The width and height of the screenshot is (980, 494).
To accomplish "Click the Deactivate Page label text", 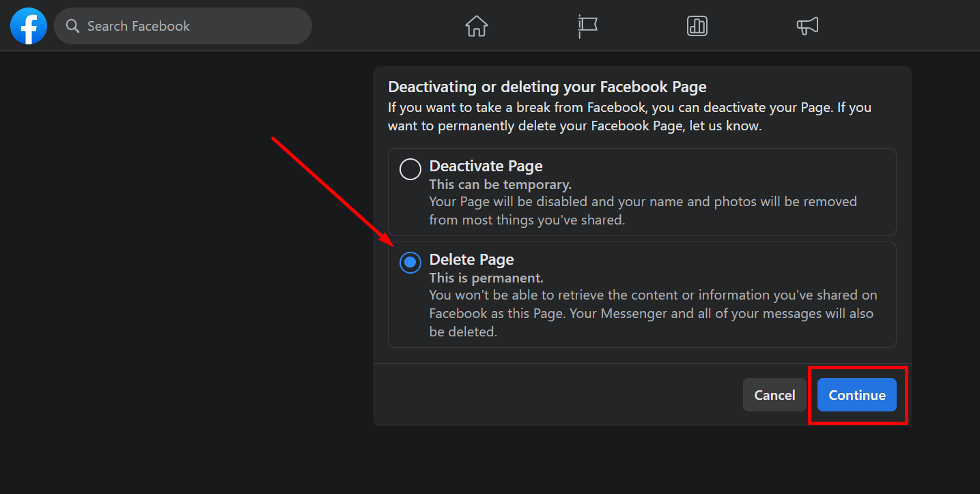I will [x=486, y=166].
